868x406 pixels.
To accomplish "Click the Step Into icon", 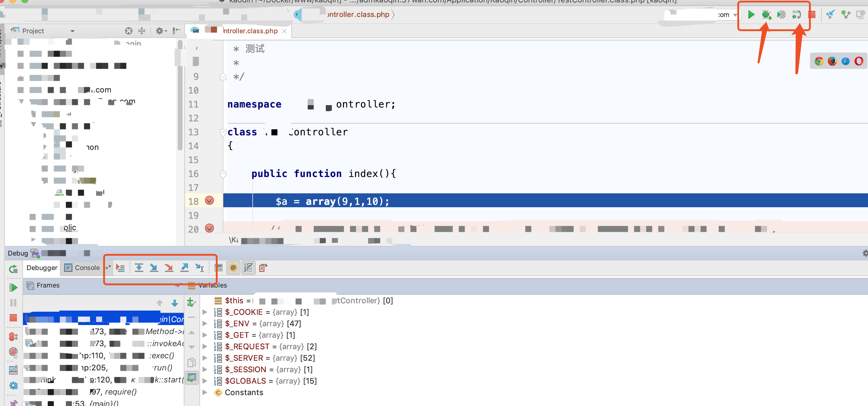I will coord(154,268).
